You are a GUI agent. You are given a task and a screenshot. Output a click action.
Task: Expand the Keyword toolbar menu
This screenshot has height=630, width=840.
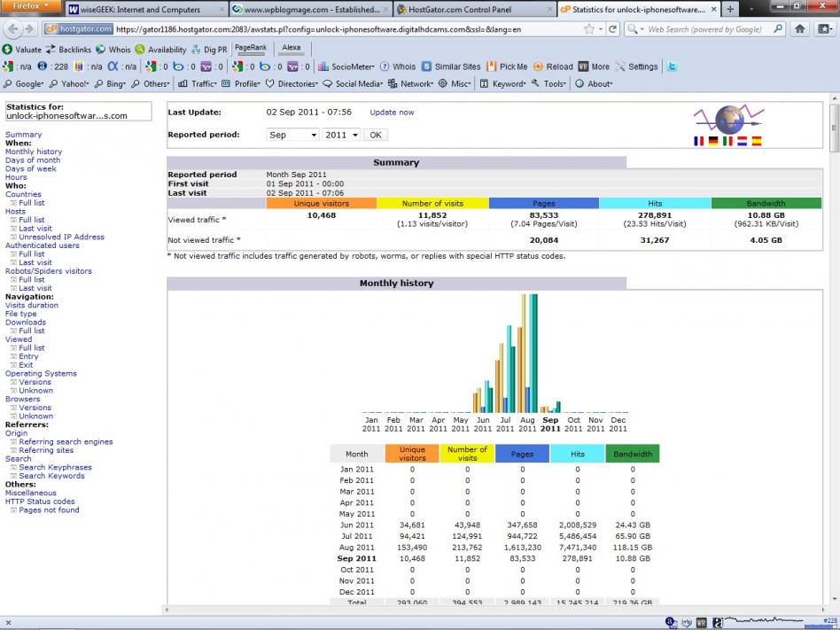[x=508, y=84]
